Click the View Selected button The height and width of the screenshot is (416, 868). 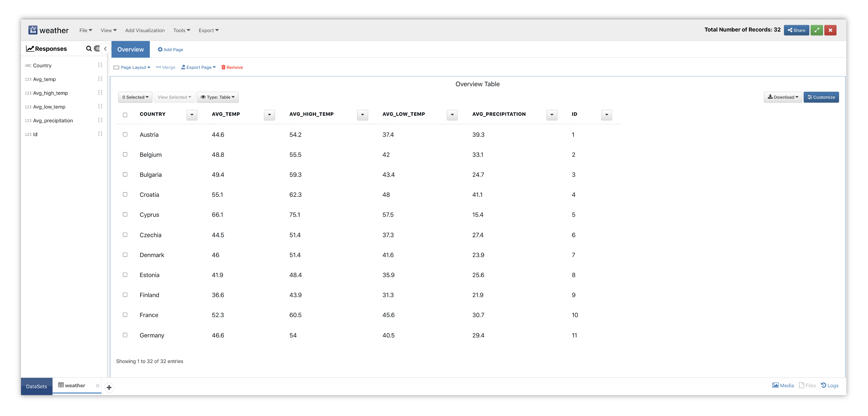click(x=175, y=97)
